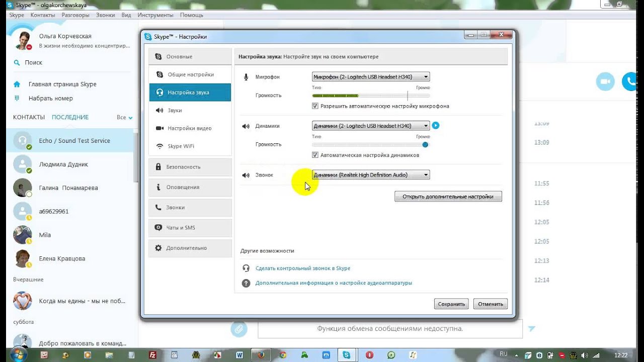
Task: Click the Сохранить button
Action: tap(451, 304)
